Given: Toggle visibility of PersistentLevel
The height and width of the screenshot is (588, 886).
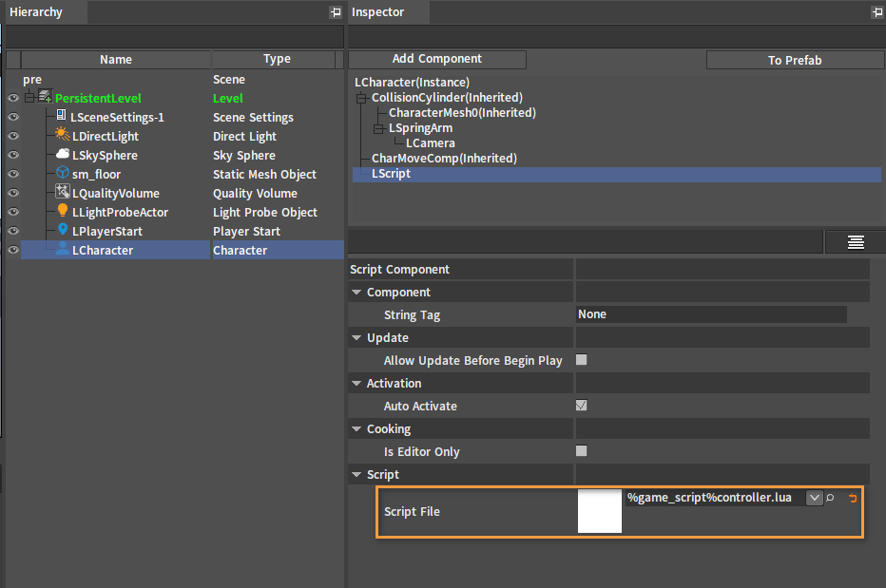Looking at the screenshot, I should coord(13,98).
